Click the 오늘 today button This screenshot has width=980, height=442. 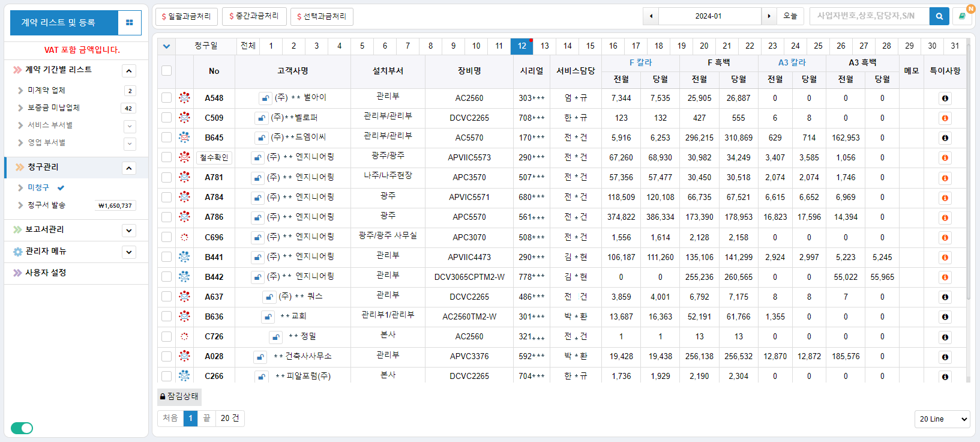[790, 16]
